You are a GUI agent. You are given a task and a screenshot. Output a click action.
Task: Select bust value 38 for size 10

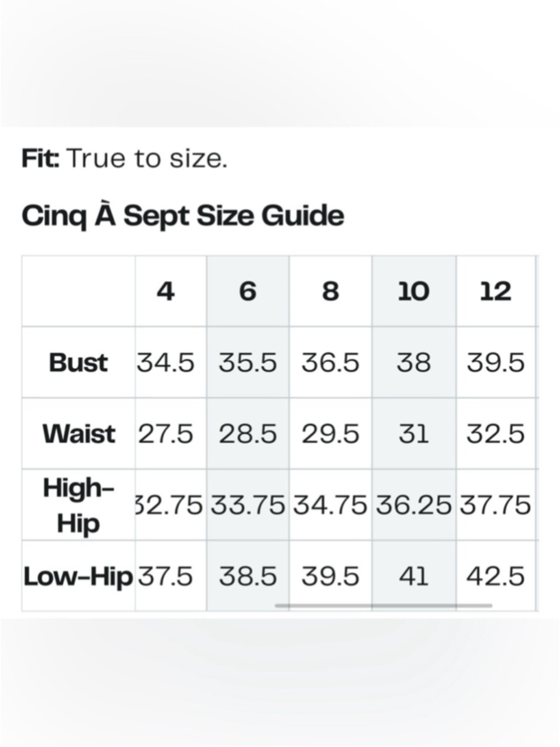point(414,363)
